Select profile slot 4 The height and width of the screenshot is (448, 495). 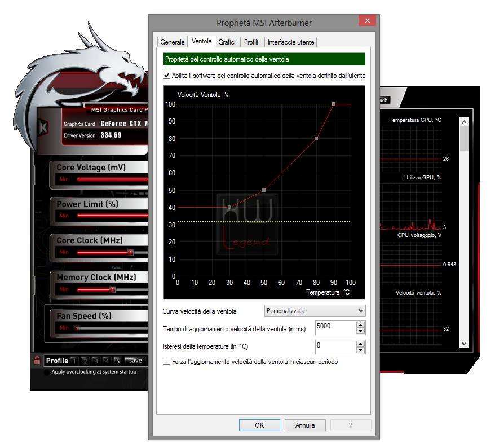click(107, 361)
